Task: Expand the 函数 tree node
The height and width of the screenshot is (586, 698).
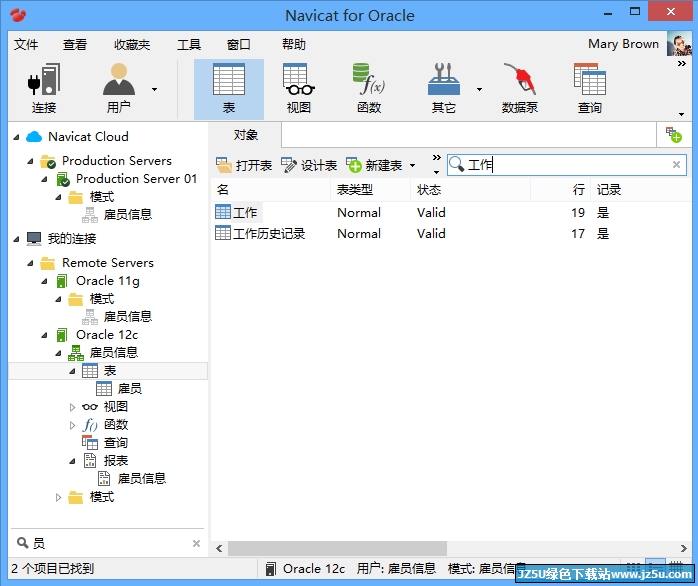Action: click(72, 425)
